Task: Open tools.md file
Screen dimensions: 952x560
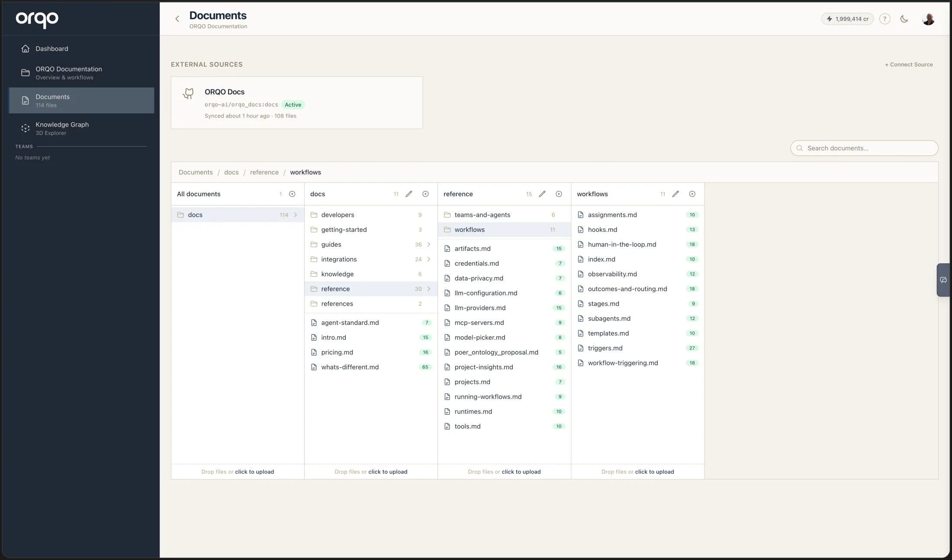Action: click(504, 426)
